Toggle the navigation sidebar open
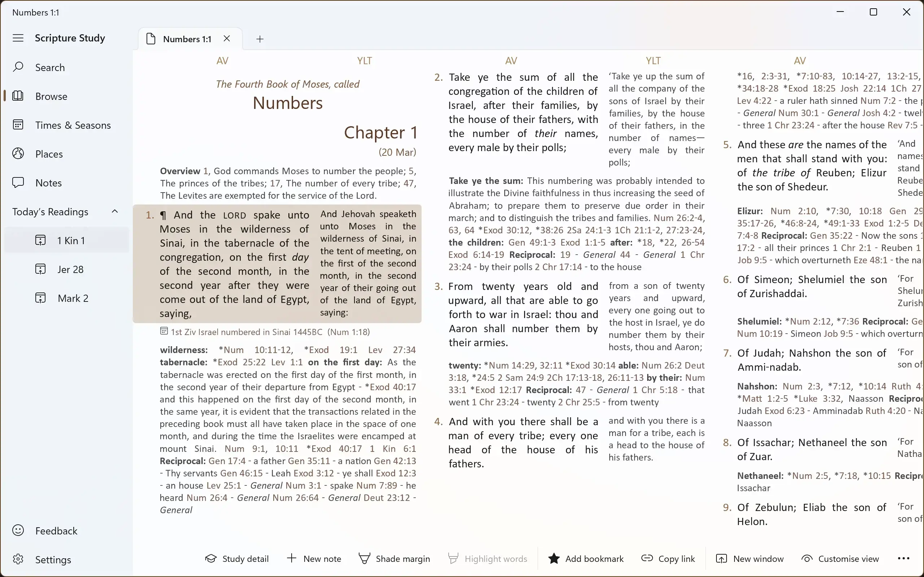 18,38
